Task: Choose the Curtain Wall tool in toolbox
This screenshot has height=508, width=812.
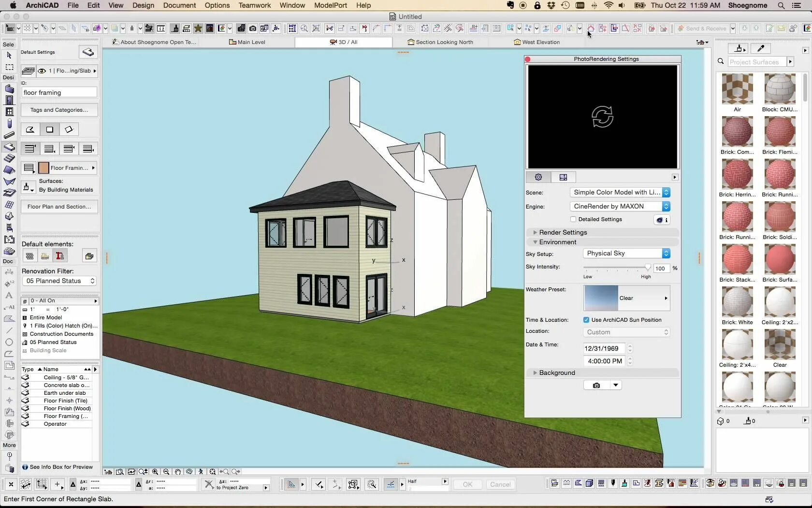Action: pos(9,205)
